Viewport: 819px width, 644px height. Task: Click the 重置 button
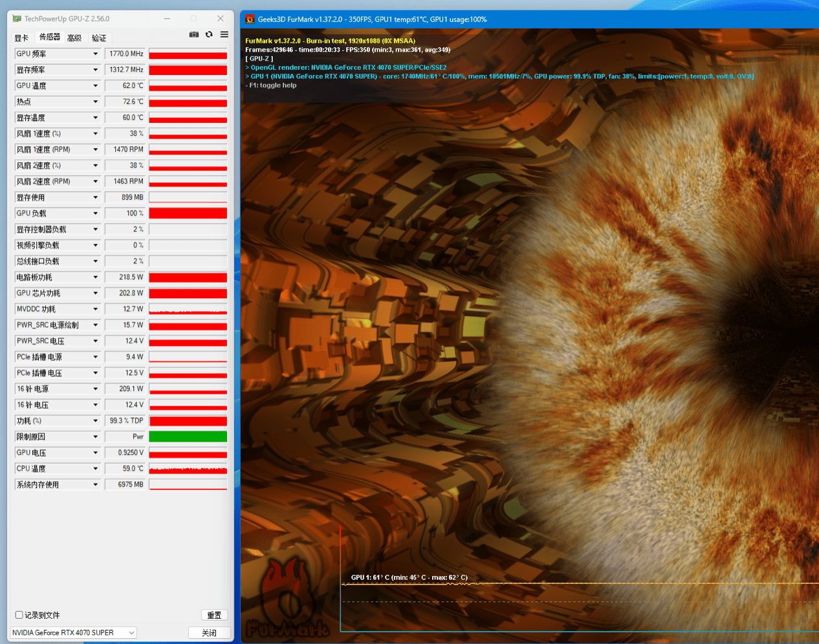[214, 615]
